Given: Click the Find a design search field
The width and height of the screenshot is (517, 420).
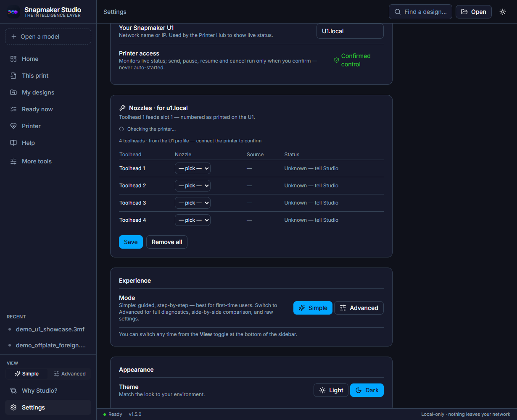Looking at the screenshot, I should (420, 12).
